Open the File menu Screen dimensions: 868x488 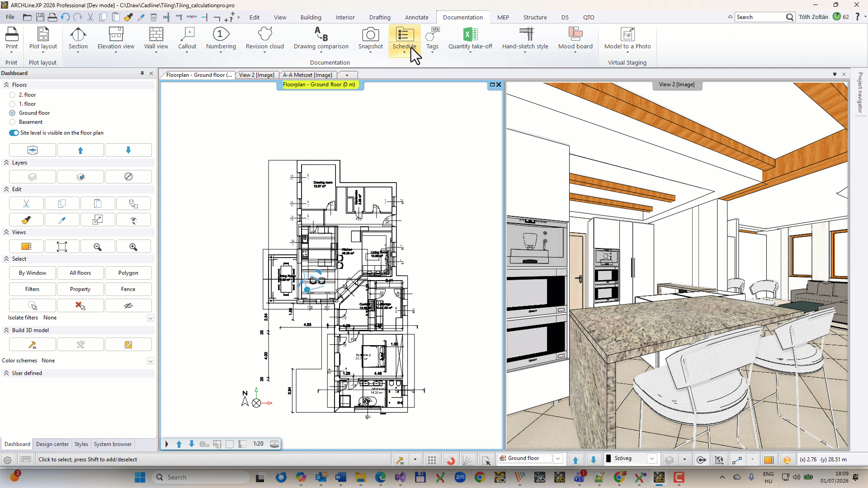tap(10, 17)
